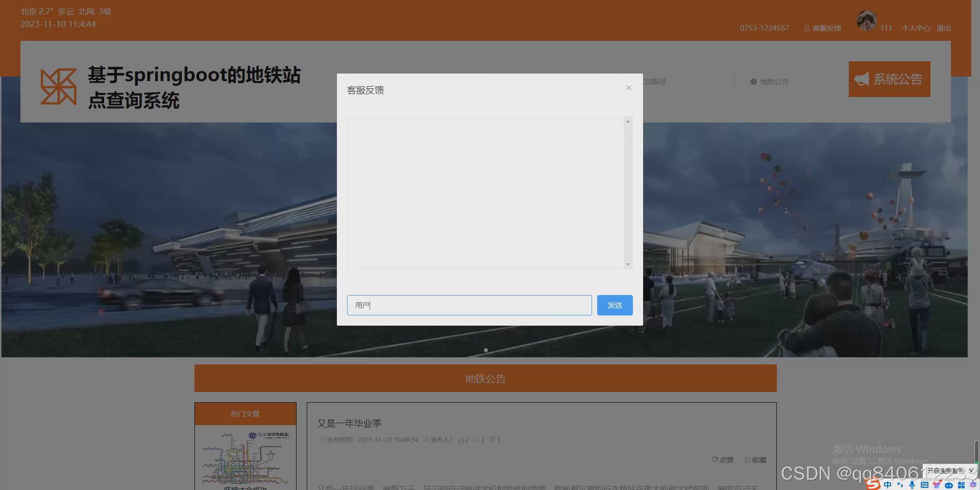Click the chat scrollbar down arrow
This screenshot has width=980, height=490.
coord(628,264)
